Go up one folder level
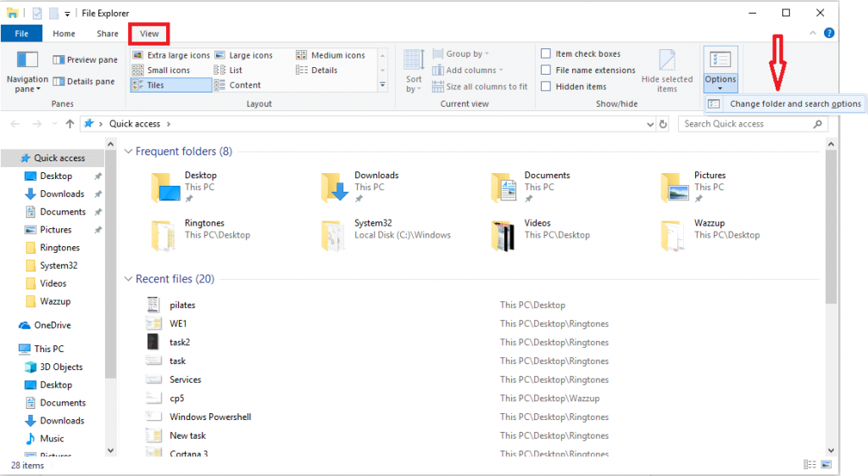Image resolution: width=868 pixels, height=476 pixels. tap(70, 124)
